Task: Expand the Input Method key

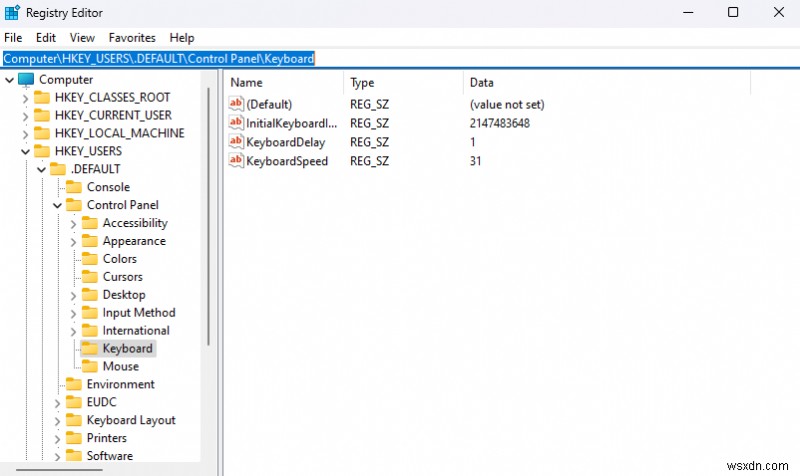Action: tap(73, 313)
